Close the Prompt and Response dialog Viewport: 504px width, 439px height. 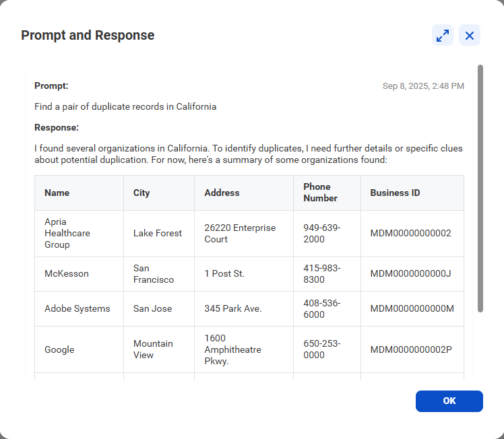(x=470, y=35)
